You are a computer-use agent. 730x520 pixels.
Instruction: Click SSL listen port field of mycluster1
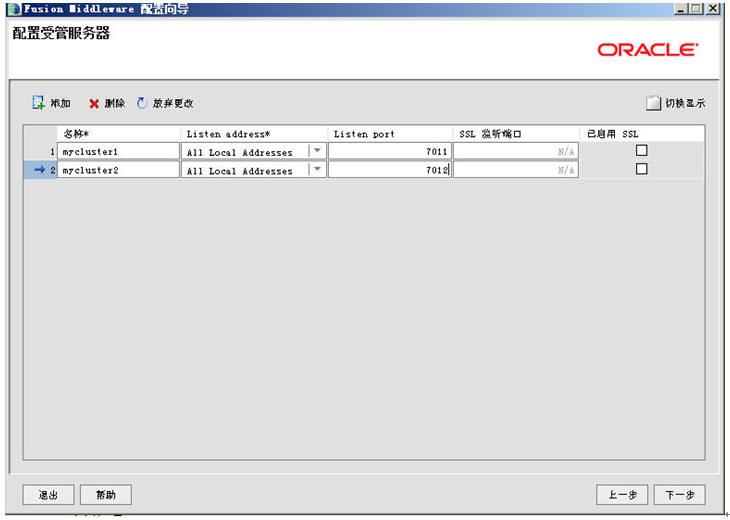point(516,151)
